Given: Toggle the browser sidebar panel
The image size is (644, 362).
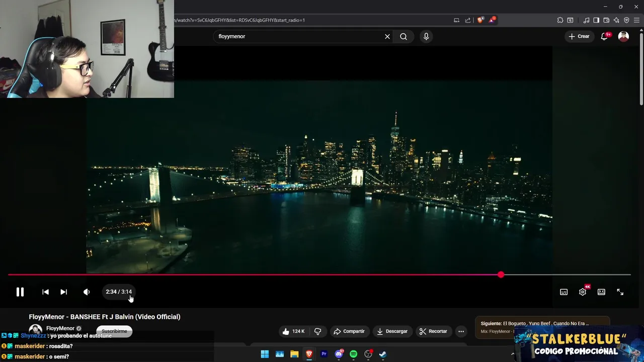Looking at the screenshot, I should (596, 20).
